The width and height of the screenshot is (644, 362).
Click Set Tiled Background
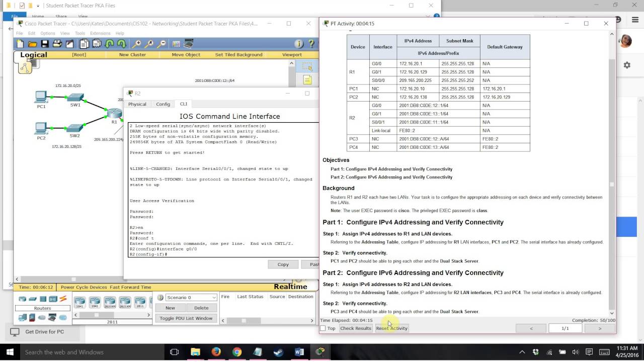(x=238, y=54)
